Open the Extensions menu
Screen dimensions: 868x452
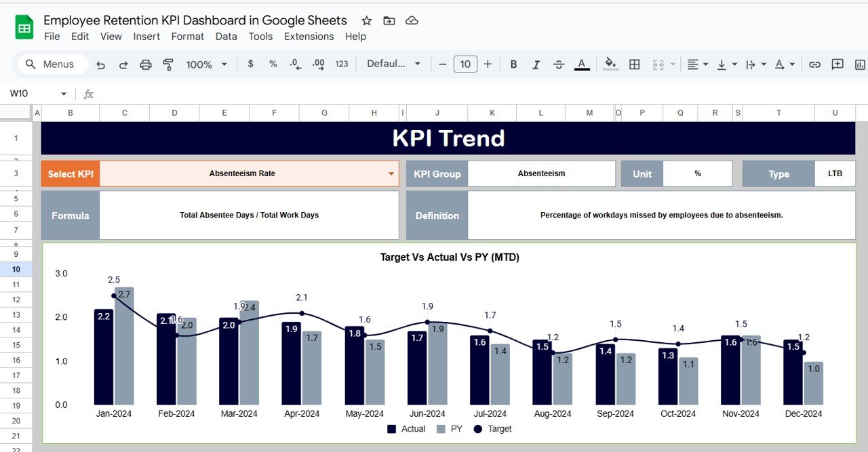(309, 37)
